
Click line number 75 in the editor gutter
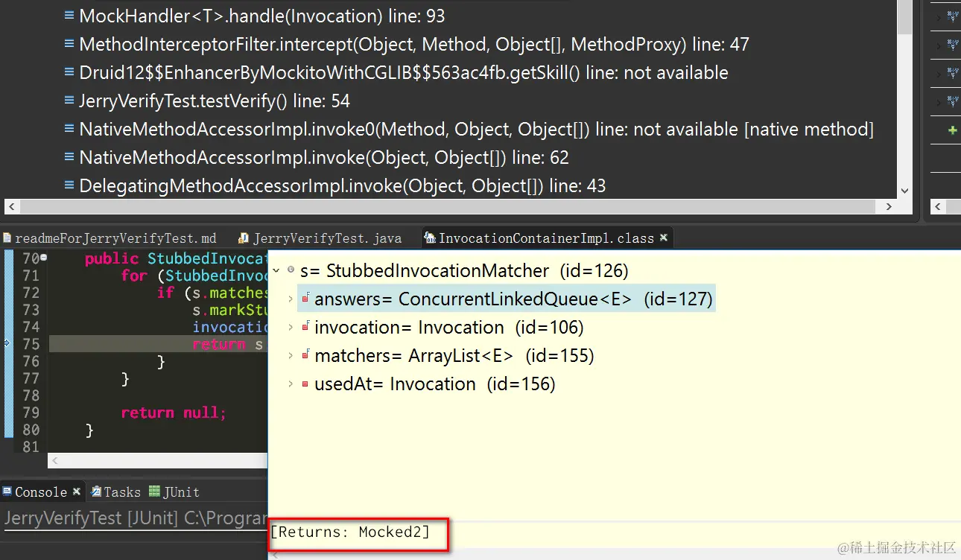pos(31,344)
